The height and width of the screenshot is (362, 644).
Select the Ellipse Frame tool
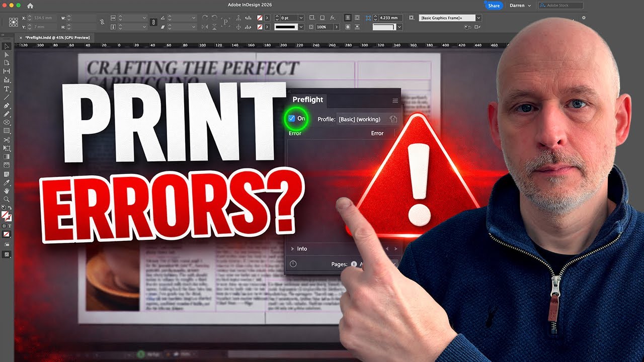(7, 122)
